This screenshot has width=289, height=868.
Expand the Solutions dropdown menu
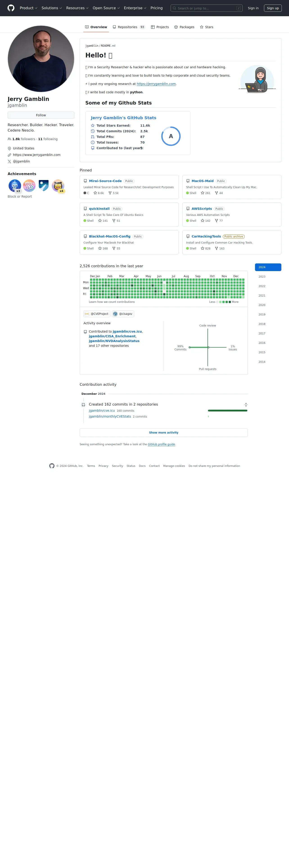52,8
